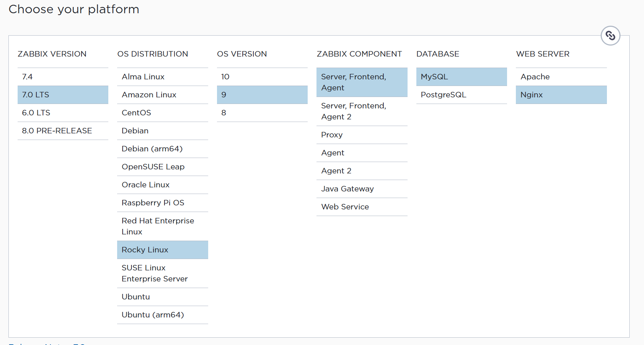Screen dimensions: 644x345
Task: Pick Java Gateway component
Action: [362, 189]
